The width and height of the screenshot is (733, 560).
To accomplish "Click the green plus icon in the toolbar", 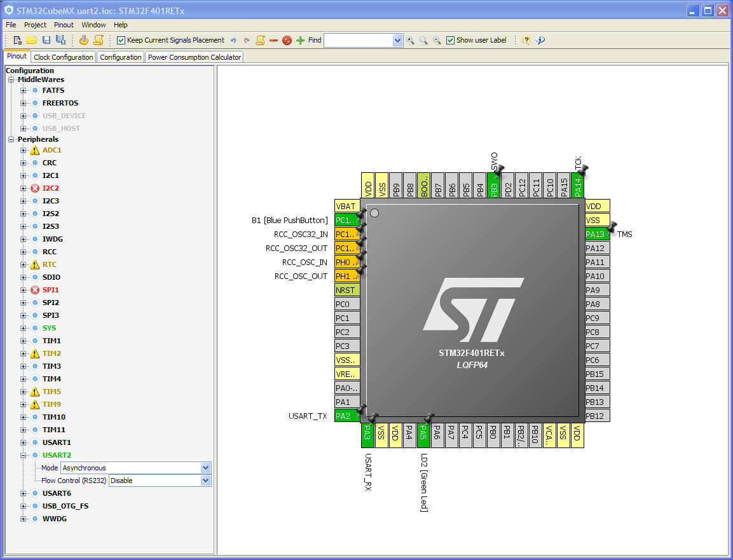I will (x=300, y=40).
